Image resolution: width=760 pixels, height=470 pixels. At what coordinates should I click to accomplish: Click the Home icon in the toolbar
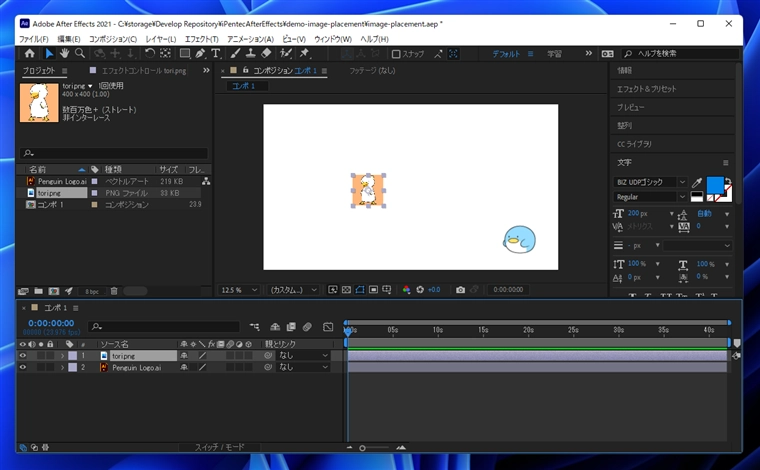tap(30, 54)
